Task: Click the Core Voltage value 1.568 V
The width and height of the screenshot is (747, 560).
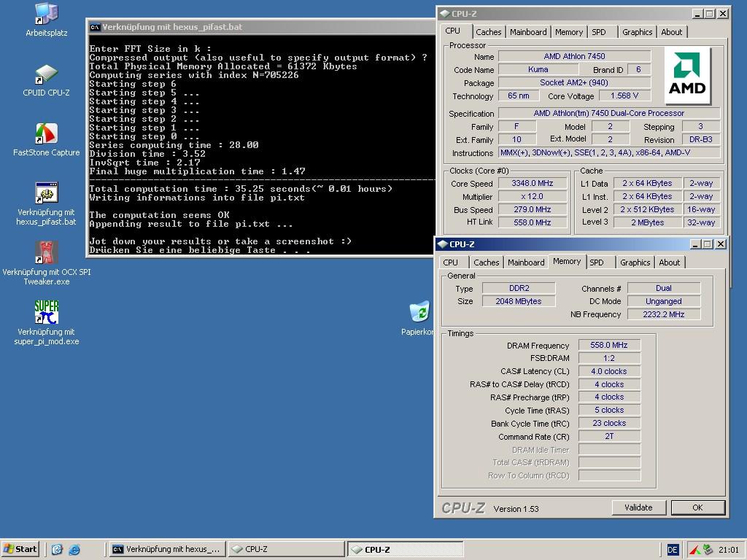Action: pos(624,96)
